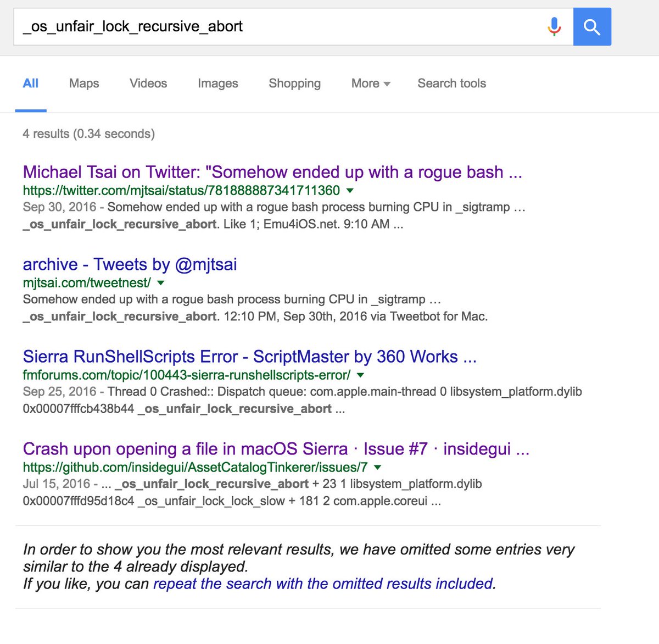Click the 4 results (0.34 seconds) text
This screenshot has height=644, width=659.
click(x=88, y=134)
